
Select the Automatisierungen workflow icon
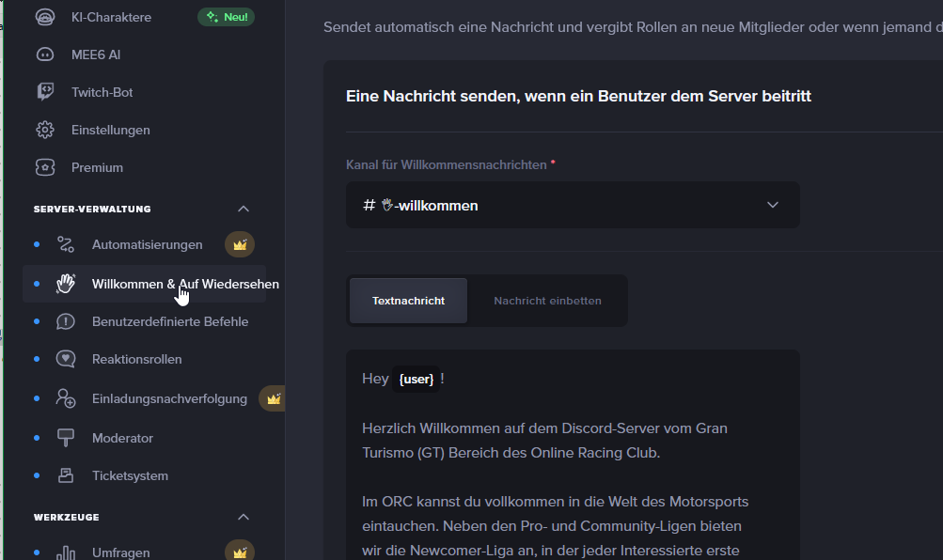pos(65,245)
